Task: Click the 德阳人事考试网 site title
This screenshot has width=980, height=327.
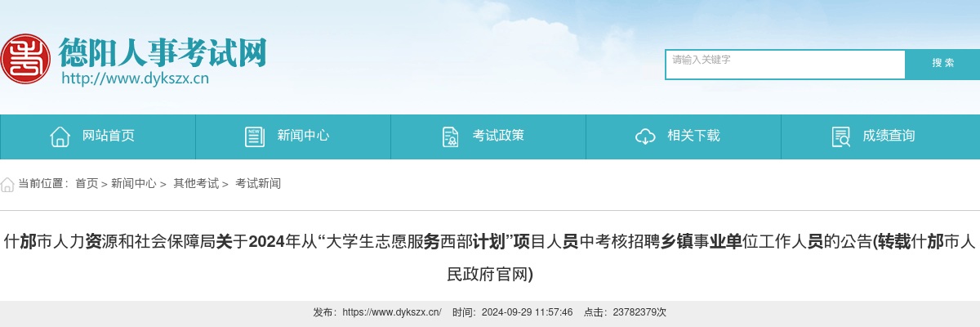Action: click(163, 52)
